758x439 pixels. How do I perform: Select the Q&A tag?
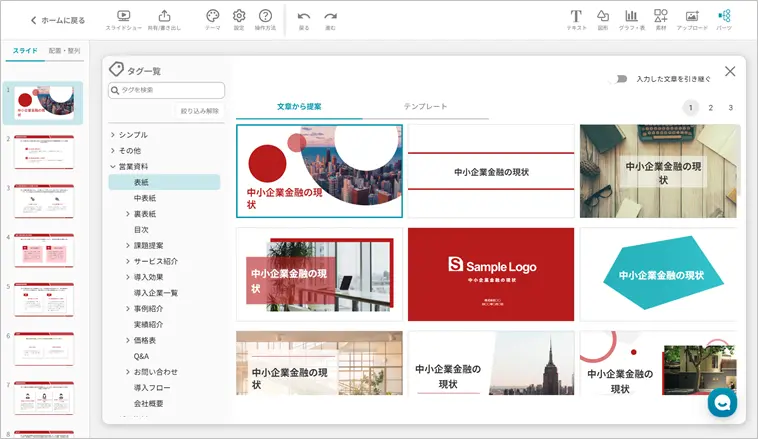click(141, 356)
